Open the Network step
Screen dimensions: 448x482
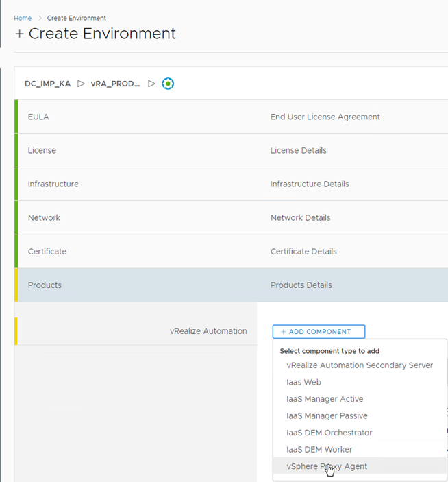point(44,217)
